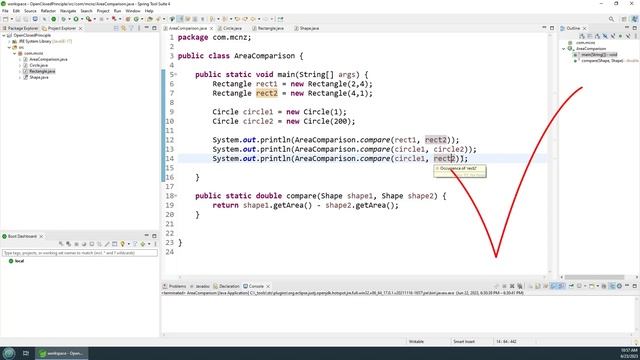Switch to the Project Explorer tab
The image size is (640, 360).
click(x=62, y=28)
